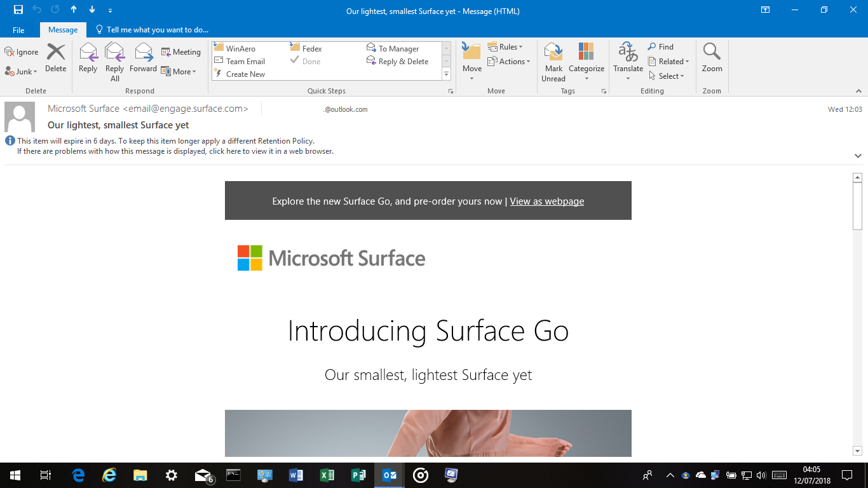This screenshot has width=868, height=488.
Task: Click the Zoom magnifier
Action: coord(712,58)
